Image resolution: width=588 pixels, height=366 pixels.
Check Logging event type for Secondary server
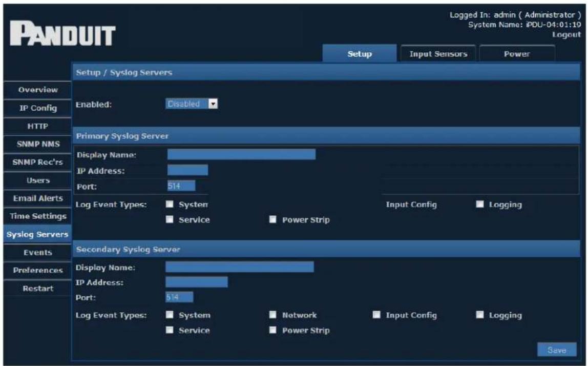point(480,315)
